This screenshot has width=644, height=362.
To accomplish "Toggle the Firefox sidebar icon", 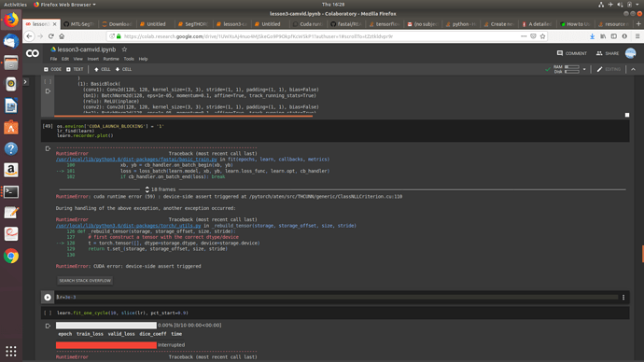I will [613, 36].
